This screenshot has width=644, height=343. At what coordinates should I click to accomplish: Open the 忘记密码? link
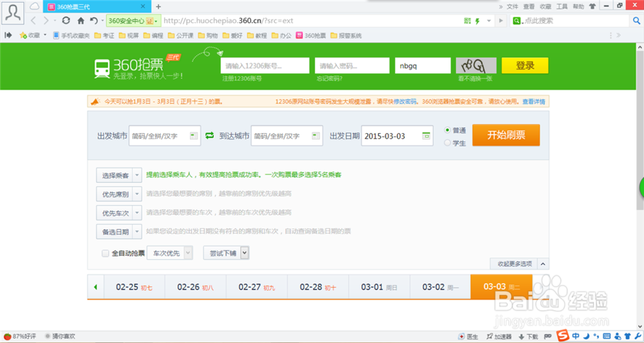pyautogui.click(x=329, y=79)
